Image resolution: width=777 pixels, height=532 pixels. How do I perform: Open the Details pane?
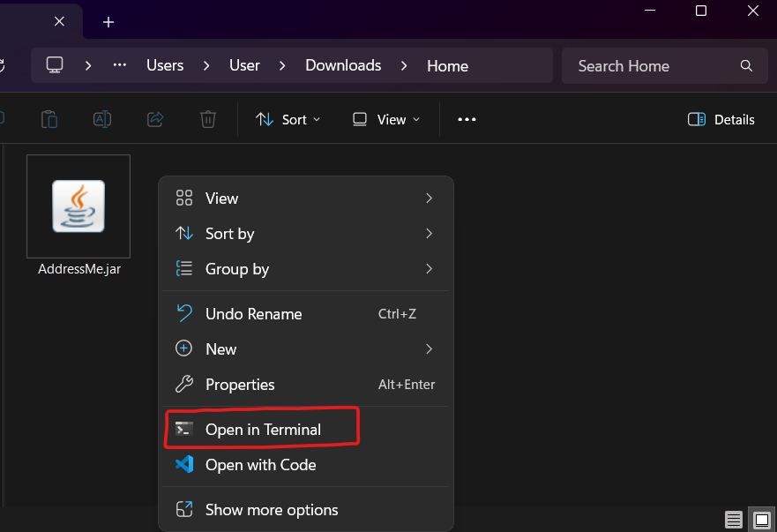[x=721, y=119]
